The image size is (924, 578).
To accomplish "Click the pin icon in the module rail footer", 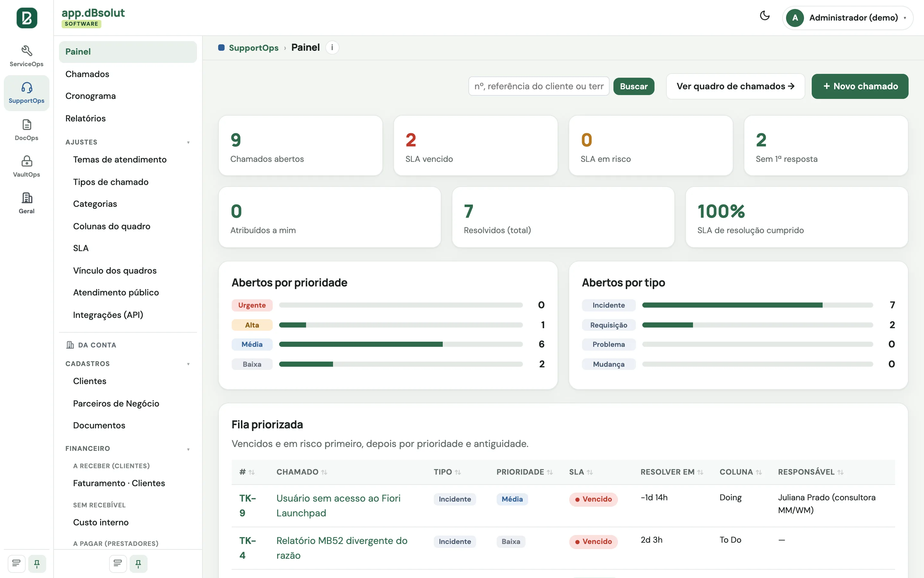I will 37,564.
